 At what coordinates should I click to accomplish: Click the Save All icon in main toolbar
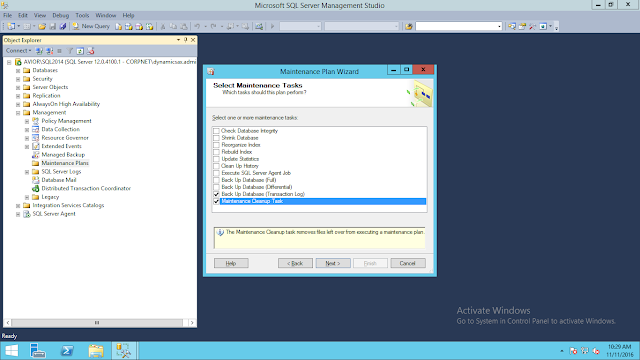[63, 27]
